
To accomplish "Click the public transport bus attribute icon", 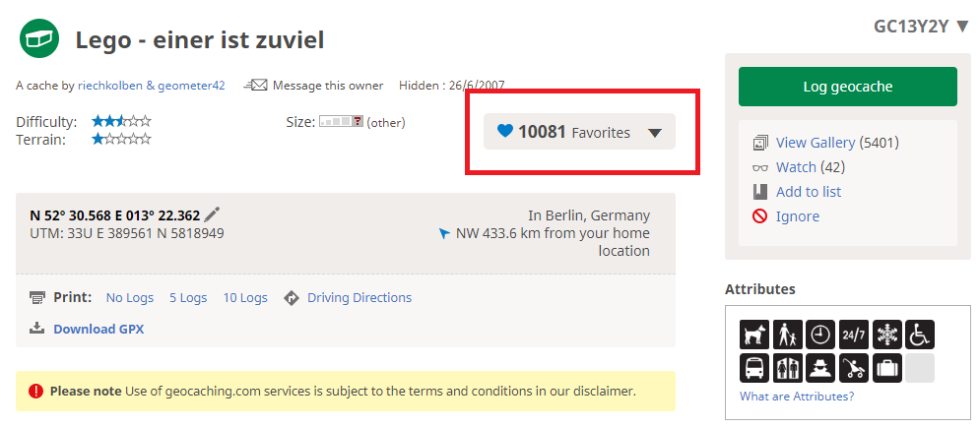I will click(754, 368).
